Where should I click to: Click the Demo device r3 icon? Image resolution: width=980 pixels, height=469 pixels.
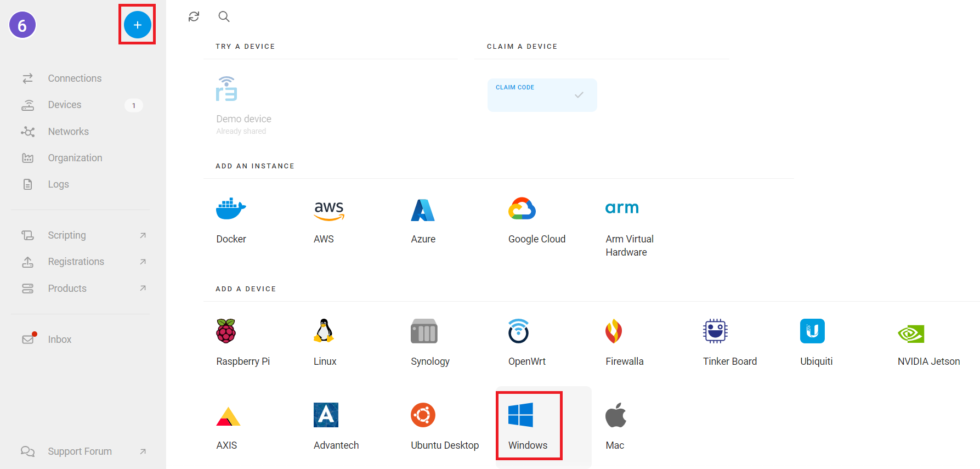pos(226,88)
